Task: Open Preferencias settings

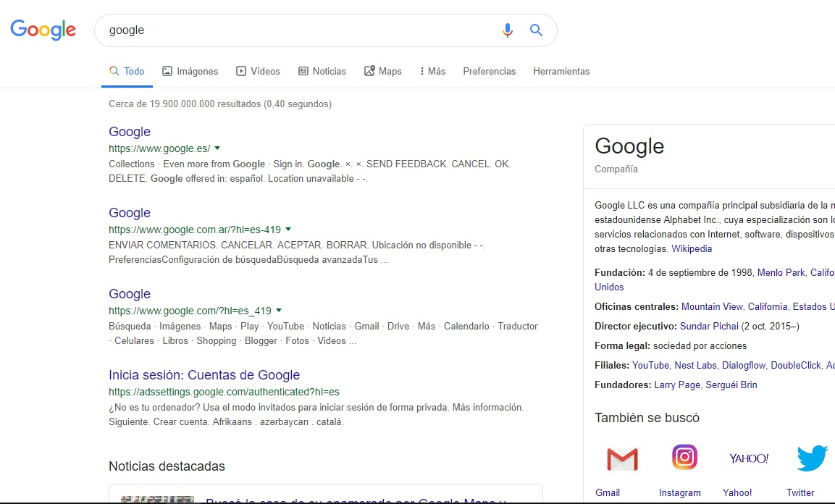Action: point(490,71)
